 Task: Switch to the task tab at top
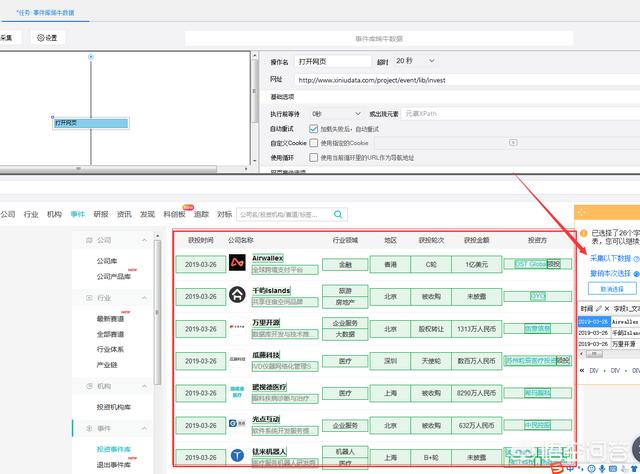[x=45, y=13]
